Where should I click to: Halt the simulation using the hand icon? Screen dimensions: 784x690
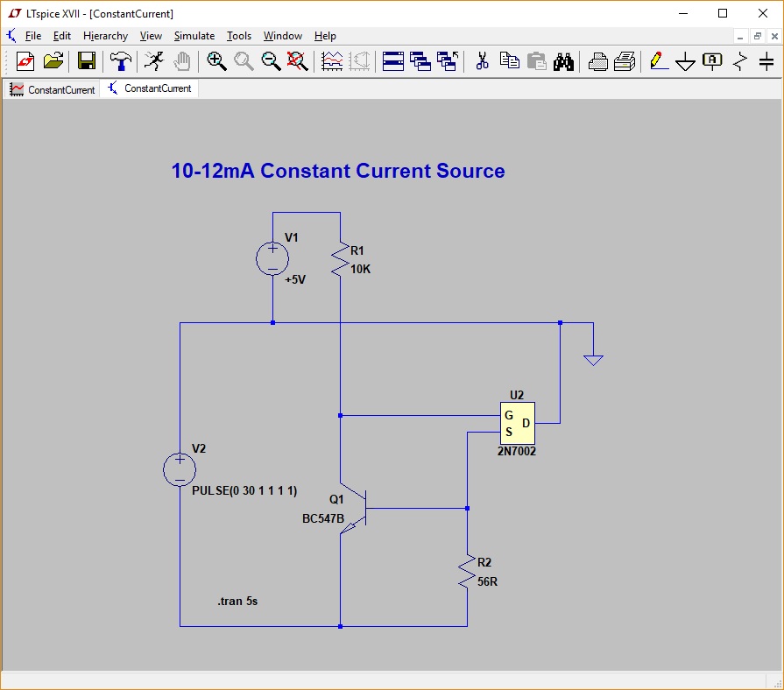(180, 62)
